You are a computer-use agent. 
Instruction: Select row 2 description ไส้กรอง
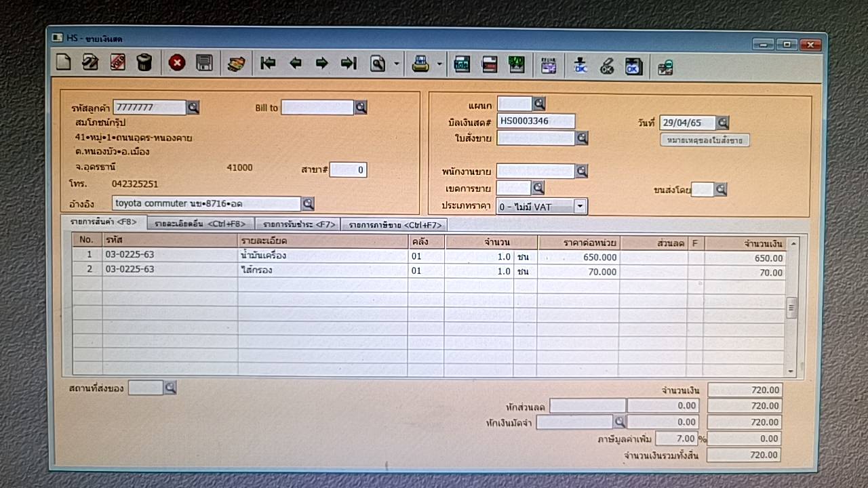point(322,270)
